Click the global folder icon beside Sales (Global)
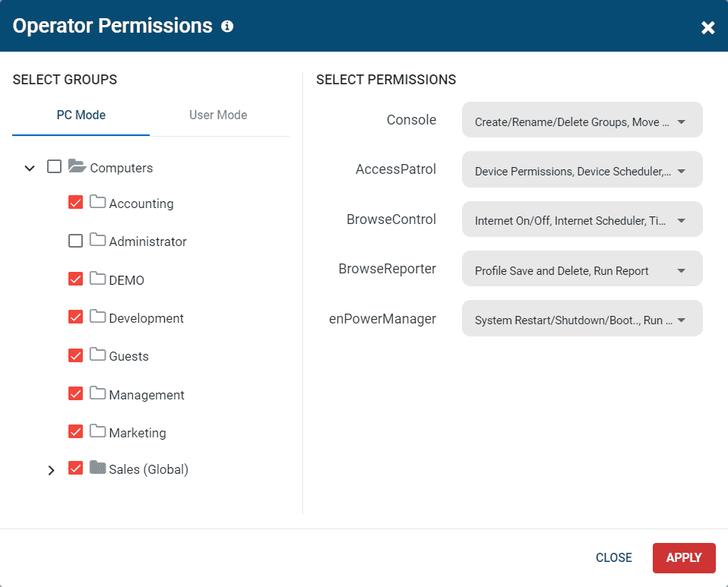Image resolution: width=728 pixels, height=587 pixels. pyautogui.click(x=97, y=469)
